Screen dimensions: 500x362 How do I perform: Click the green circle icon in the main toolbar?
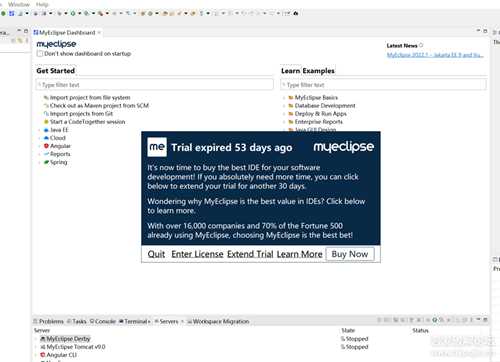pyautogui.click(x=3, y=13)
